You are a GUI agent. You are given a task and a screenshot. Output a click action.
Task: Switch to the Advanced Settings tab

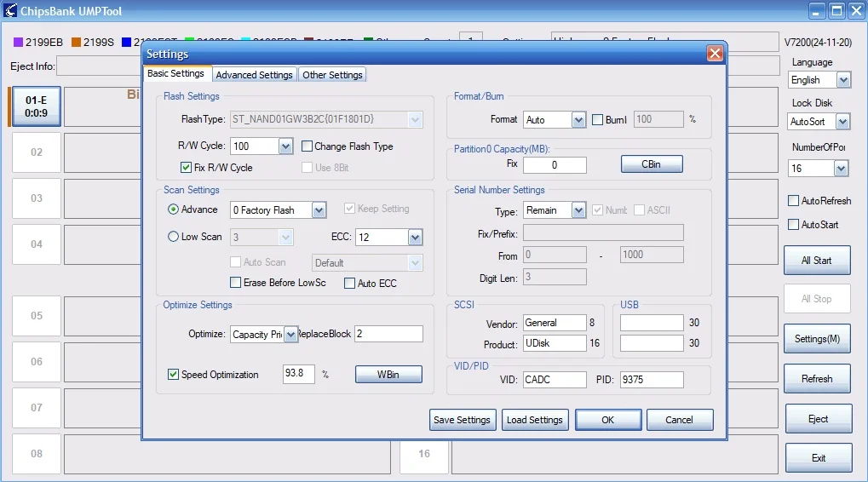[x=254, y=75]
